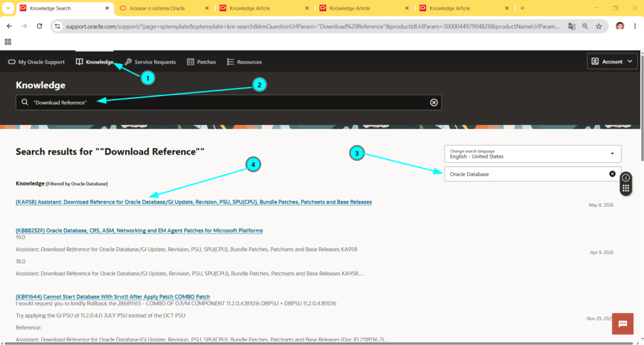Click the "May 8, 2026" date text
The height and width of the screenshot is (345, 644).
tap(601, 205)
